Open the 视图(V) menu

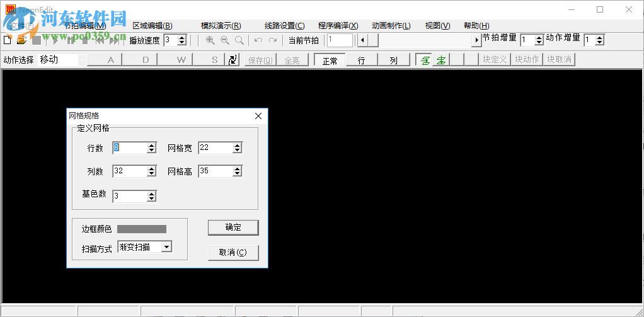pyautogui.click(x=437, y=26)
